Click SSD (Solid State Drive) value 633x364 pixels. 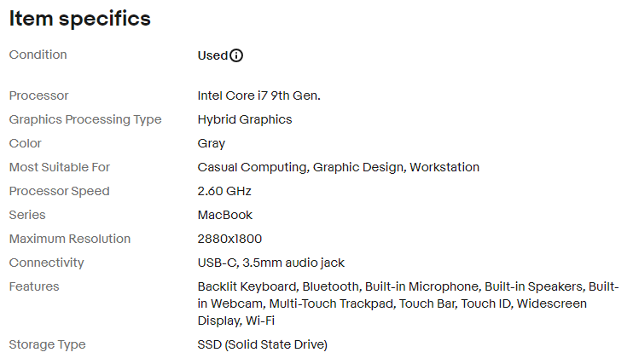[263, 344]
